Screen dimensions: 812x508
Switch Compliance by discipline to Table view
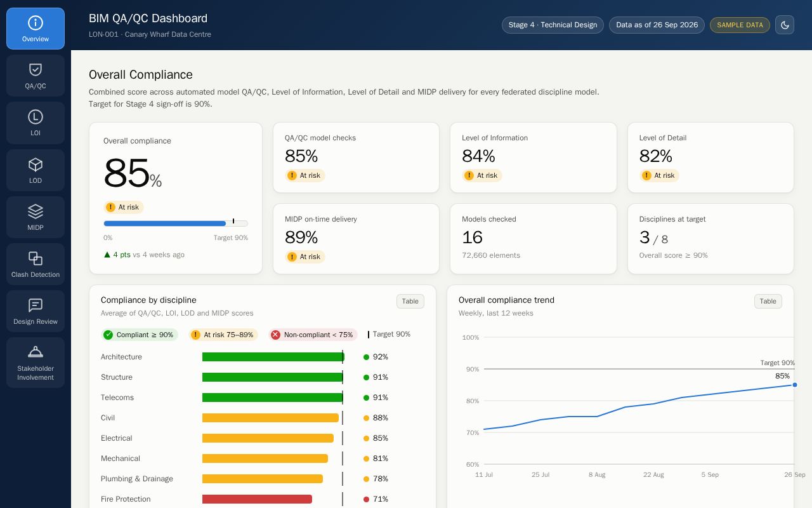pyautogui.click(x=410, y=301)
